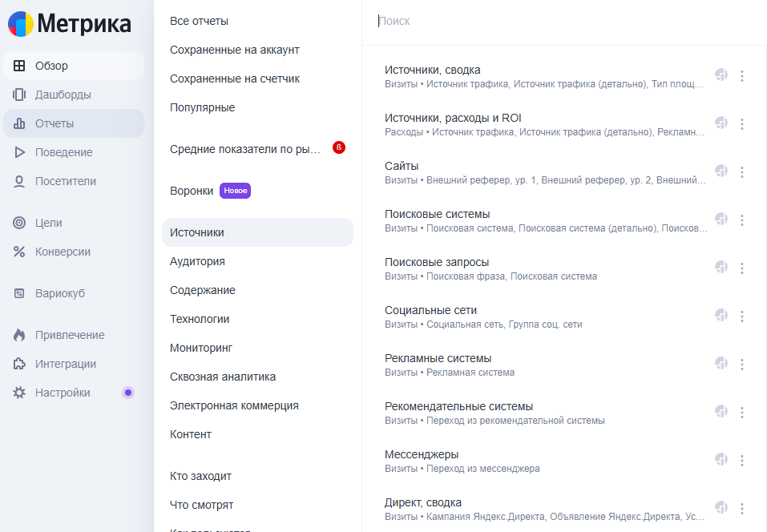Screen dimensions: 767x532
Task: Open the three-dot menu for Поисковые запросы
Action: click(742, 268)
